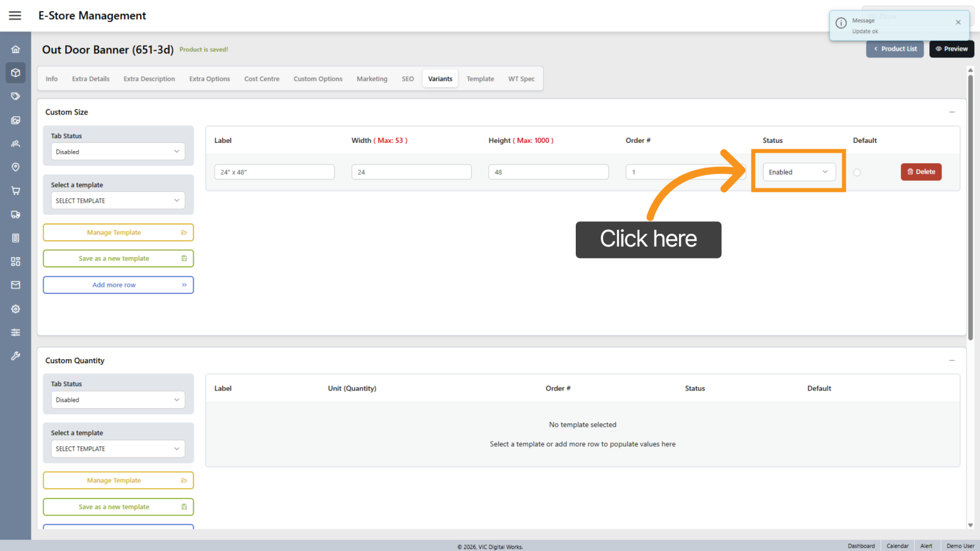This screenshot has height=551, width=980.
Task: Open the hamburger navigation menu
Action: click(x=15, y=16)
